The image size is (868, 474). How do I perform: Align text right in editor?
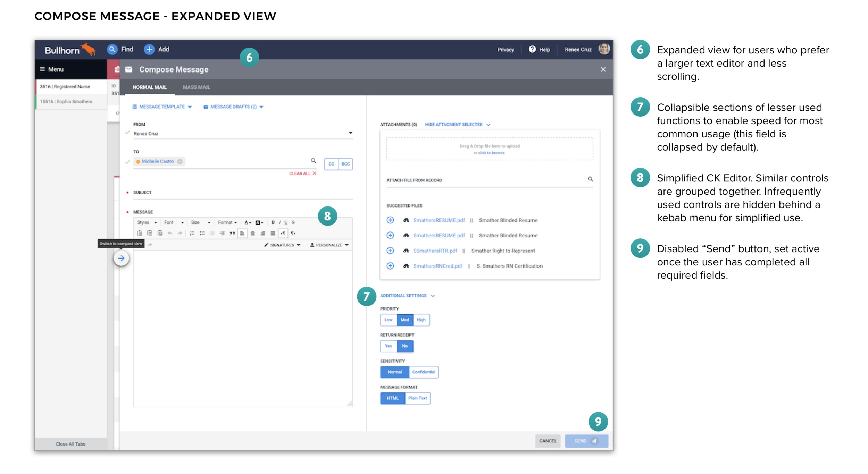click(x=263, y=233)
